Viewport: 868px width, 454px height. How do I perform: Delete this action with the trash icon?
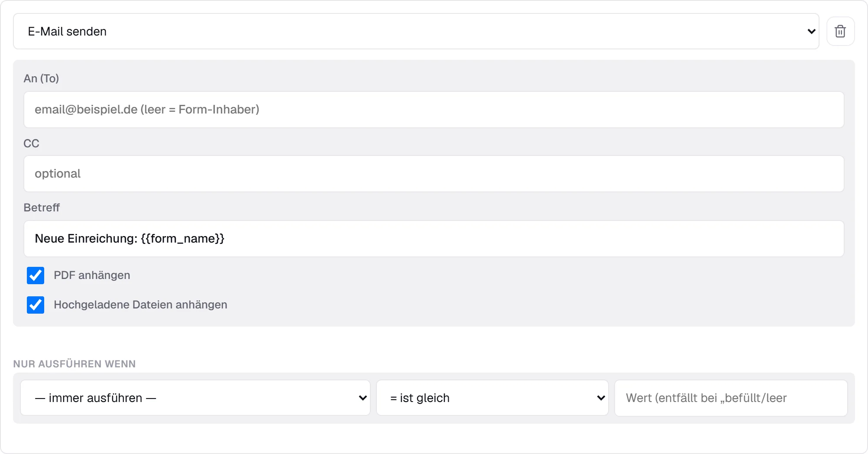pos(840,31)
